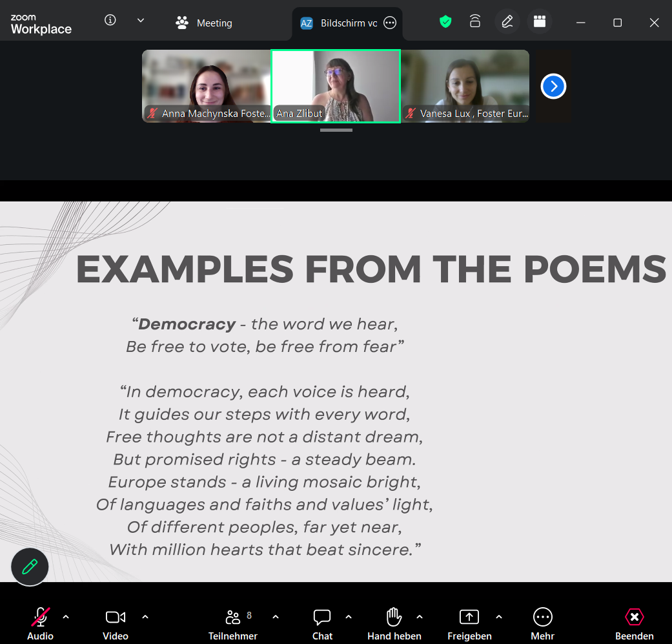The image size is (672, 644).
Task: Change the view layout icon
Action: tap(540, 21)
